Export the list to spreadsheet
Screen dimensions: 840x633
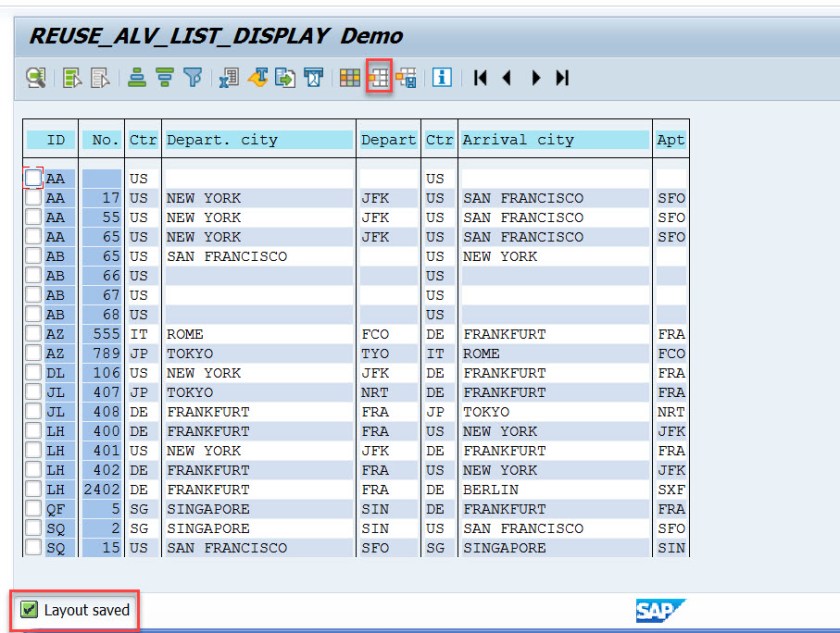[229, 78]
